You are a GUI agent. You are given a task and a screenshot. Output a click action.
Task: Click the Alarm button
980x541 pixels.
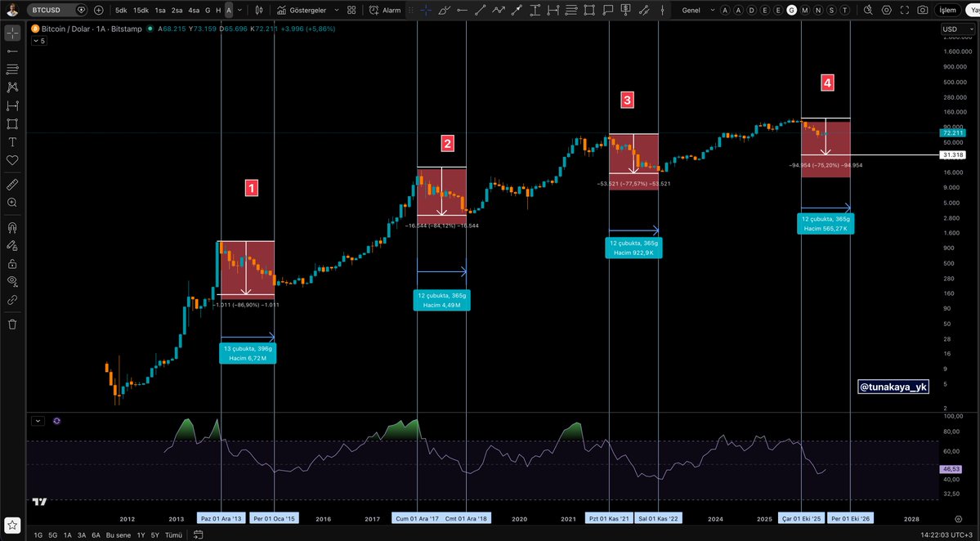[385, 10]
